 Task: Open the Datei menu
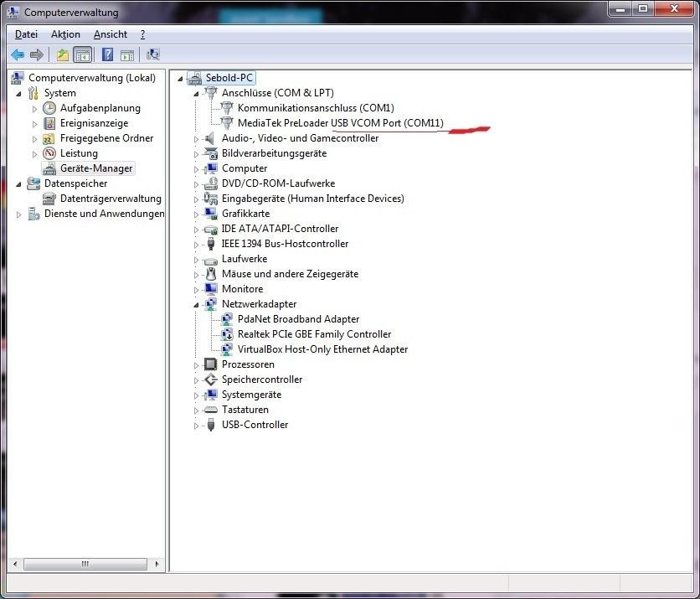[x=26, y=34]
